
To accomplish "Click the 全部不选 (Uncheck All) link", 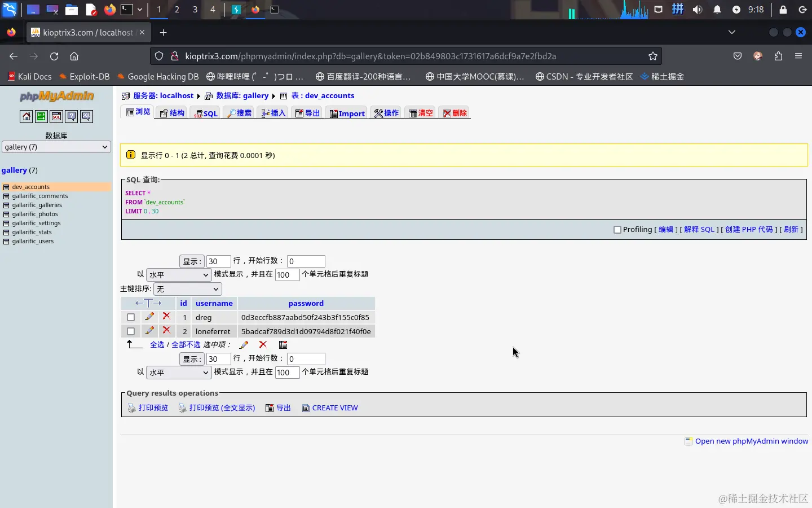I will 186,344.
